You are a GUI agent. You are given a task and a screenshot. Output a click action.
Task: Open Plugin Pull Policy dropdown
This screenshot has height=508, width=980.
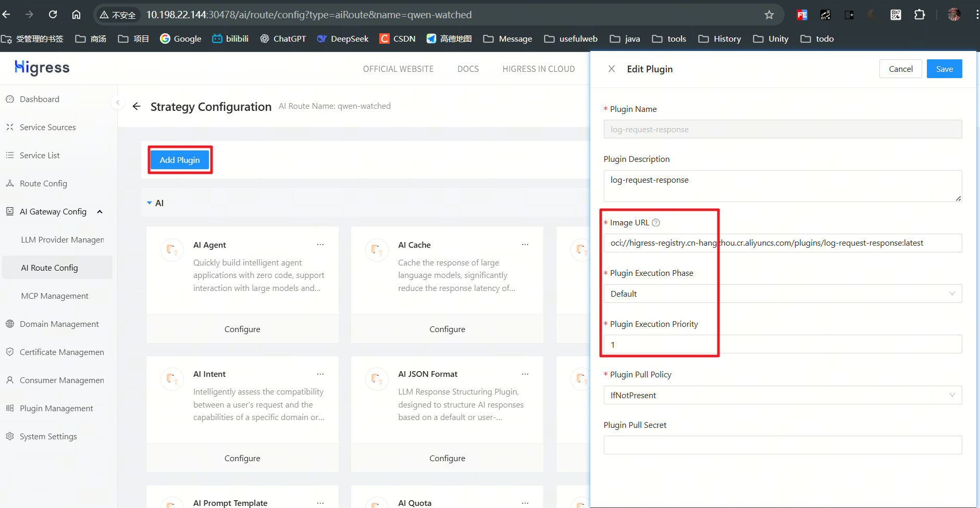[783, 395]
